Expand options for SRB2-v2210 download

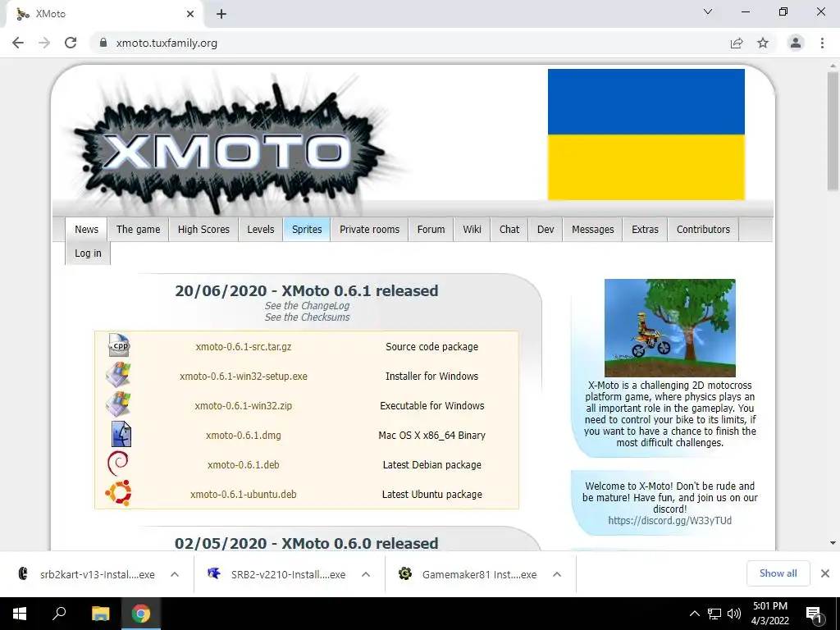(x=366, y=574)
